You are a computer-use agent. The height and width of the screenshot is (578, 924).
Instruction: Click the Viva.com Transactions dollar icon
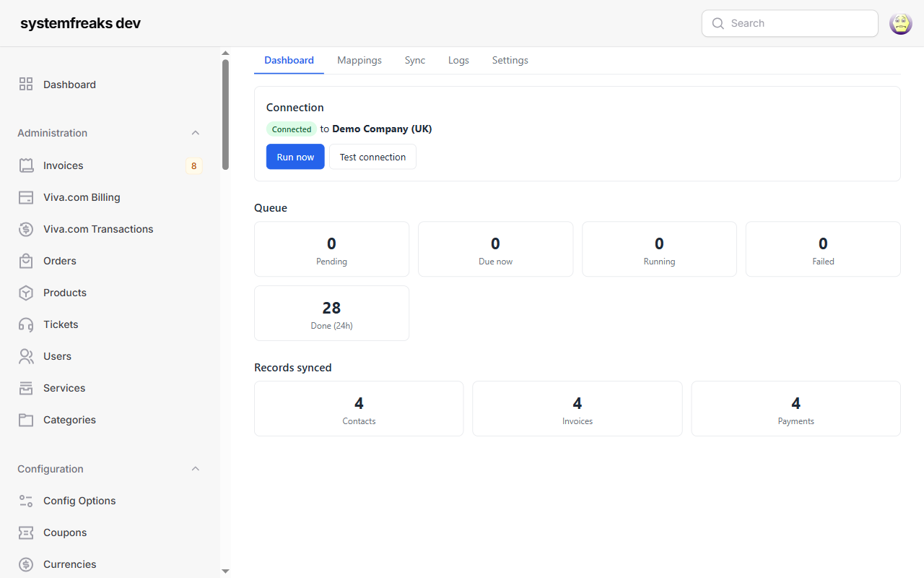[x=26, y=229]
